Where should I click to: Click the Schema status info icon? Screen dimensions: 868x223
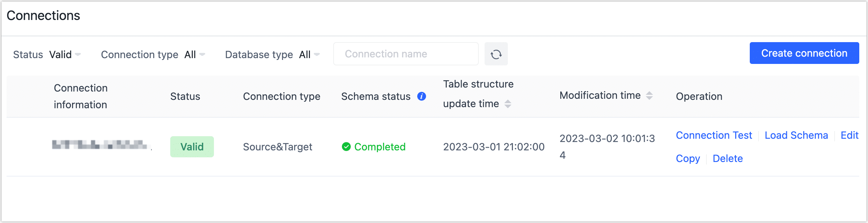[422, 96]
